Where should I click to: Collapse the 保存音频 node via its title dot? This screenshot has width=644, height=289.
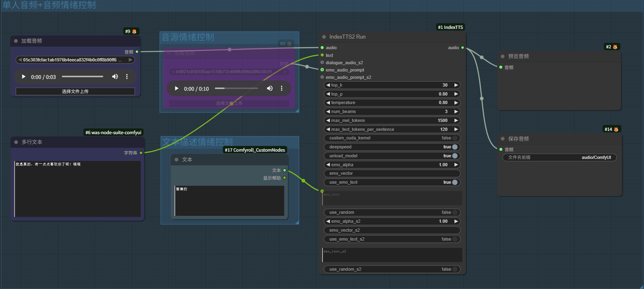pyautogui.click(x=503, y=139)
